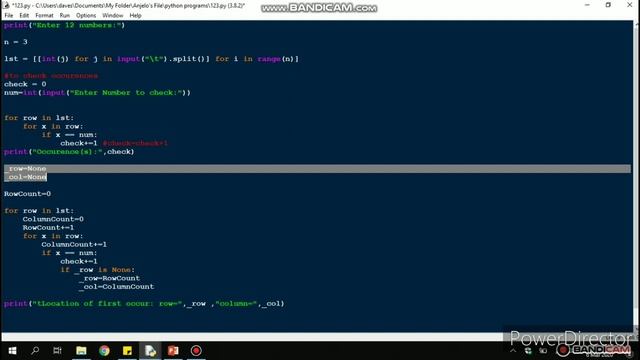The height and width of the screenshot is (360, 640).
Task: Click the 'if _row is None:' line
Action: click(98, 270)
